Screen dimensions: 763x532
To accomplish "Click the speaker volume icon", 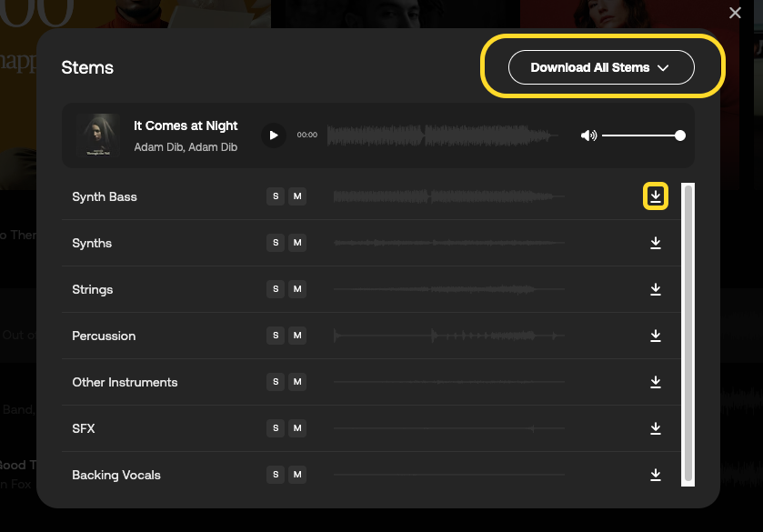I will point(588,136).
